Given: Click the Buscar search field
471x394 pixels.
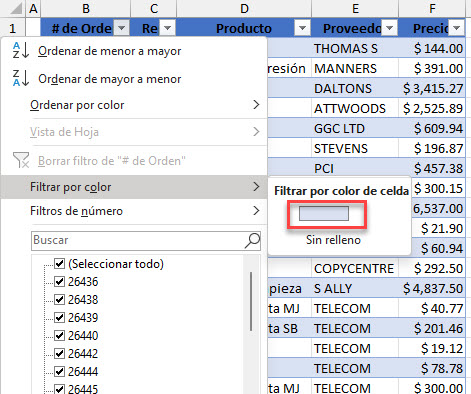Looking at the screenshot, I should click(146, 240).
